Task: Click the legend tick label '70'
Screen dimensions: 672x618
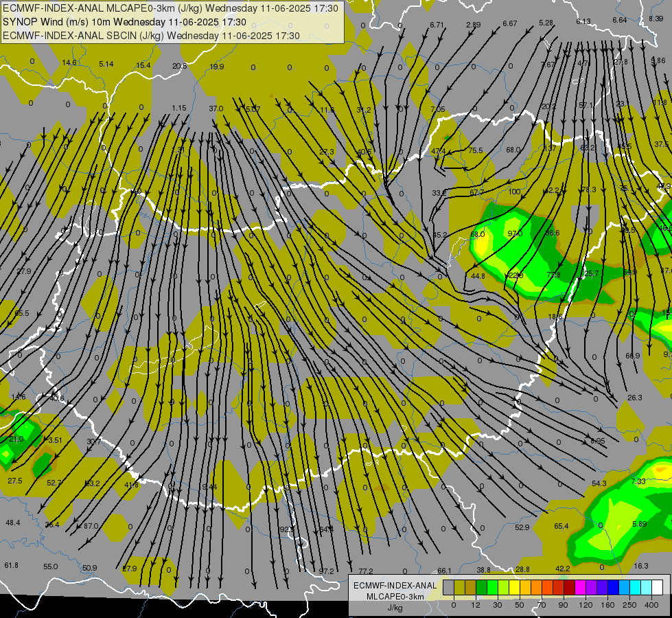Action: click(542, 605)
